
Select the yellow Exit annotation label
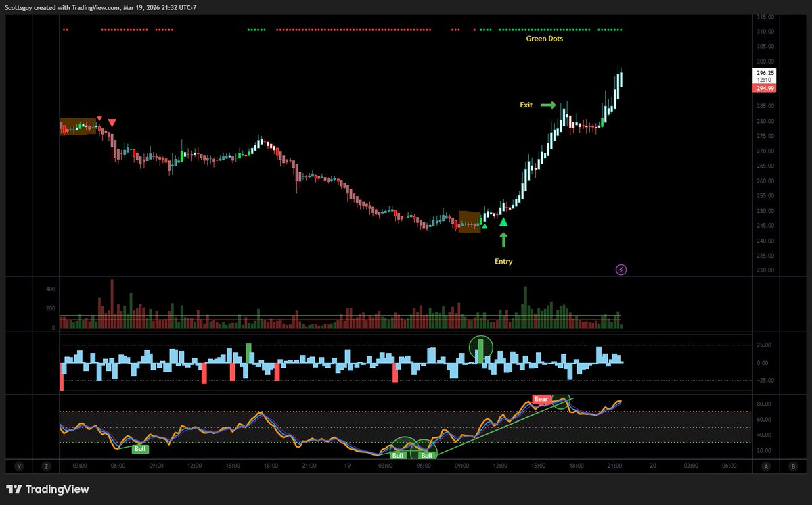click(526, 105)
